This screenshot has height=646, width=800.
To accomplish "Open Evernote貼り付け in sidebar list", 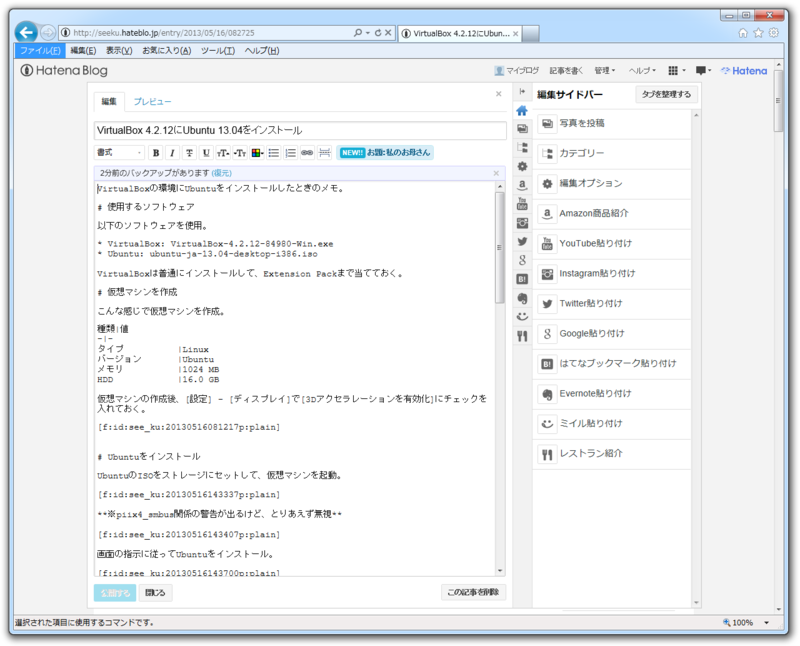I will [x=612, y=394].
